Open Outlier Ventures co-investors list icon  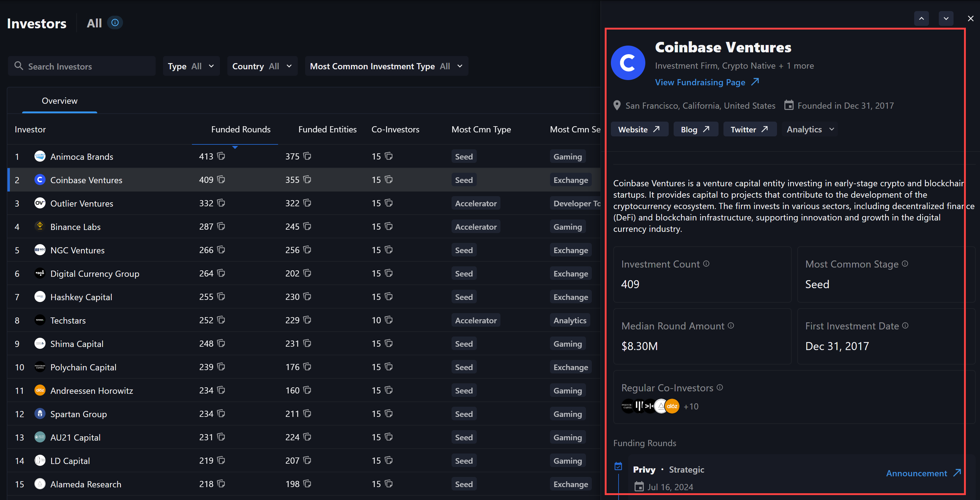click(x=388, y=203)
